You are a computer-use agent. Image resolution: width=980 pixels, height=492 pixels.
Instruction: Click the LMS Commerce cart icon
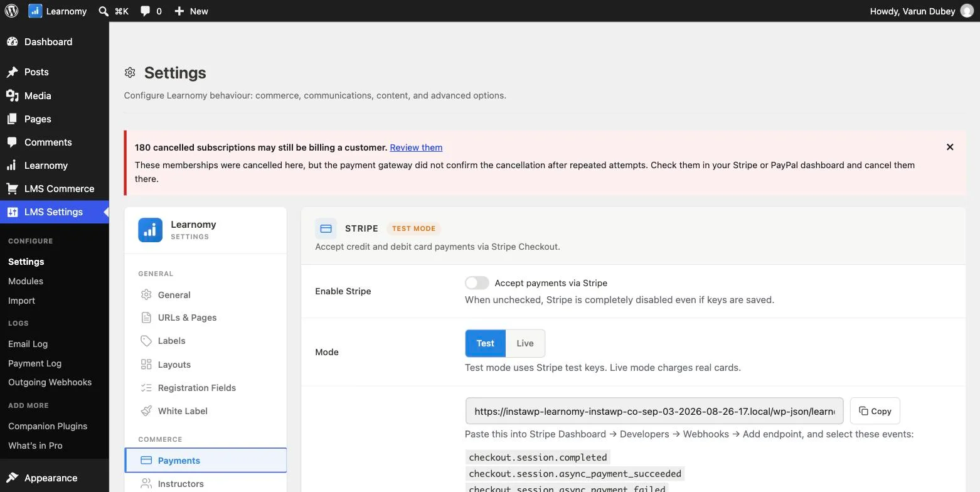12,188
